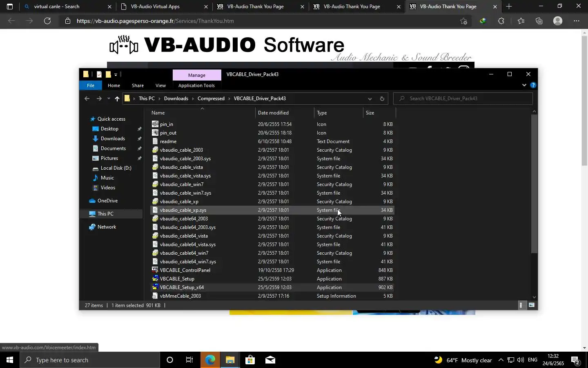Select the Manage contextual tab
Screen dimensions: 588x368
pos(197,75)
